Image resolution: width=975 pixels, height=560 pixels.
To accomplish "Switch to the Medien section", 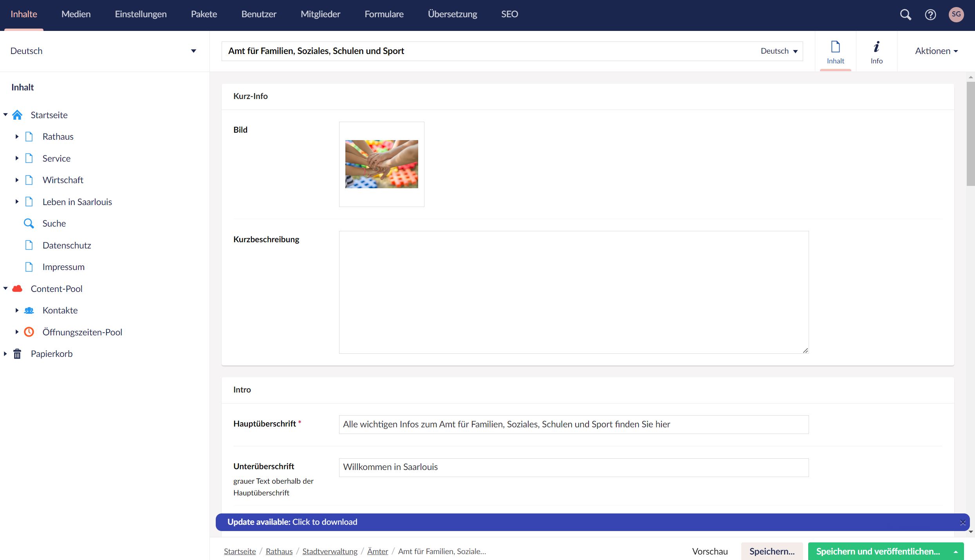I will tap(76, 14).
